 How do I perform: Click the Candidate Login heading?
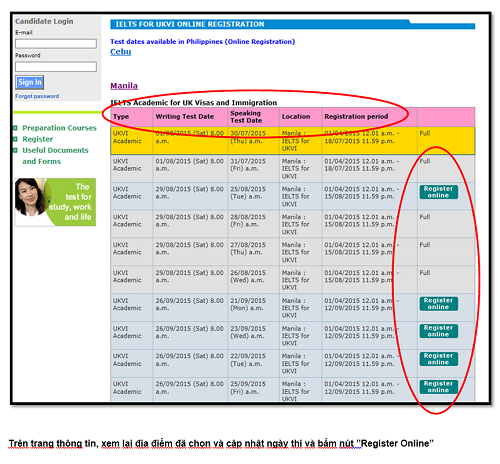pyautogui.click(x=44, y=21)
